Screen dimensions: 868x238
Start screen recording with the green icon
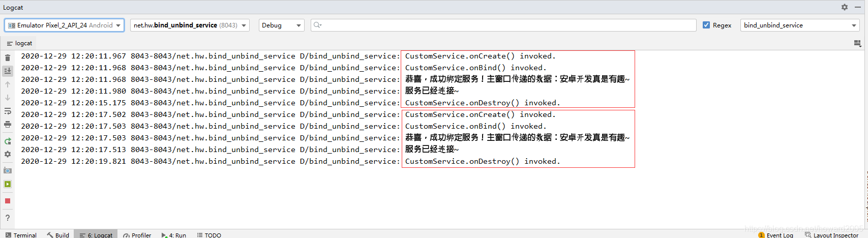[x=8, y=184]
